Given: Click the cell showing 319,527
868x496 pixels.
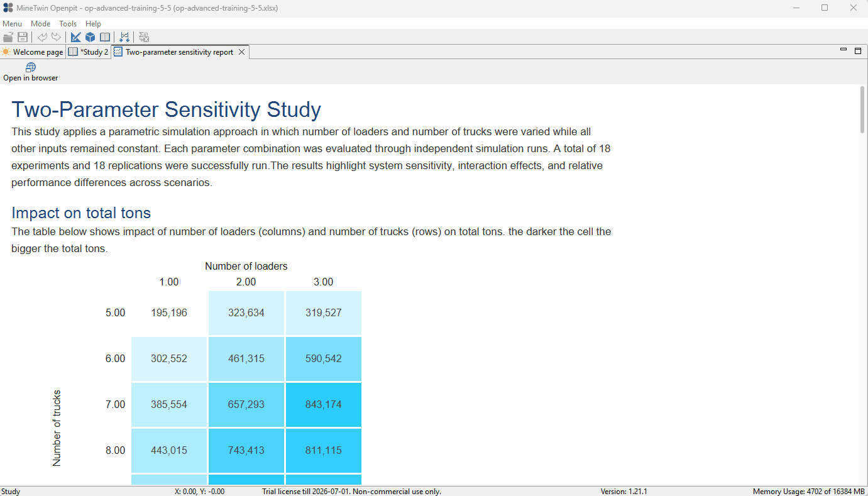Looking at the screenshot, I should [324, 312].
